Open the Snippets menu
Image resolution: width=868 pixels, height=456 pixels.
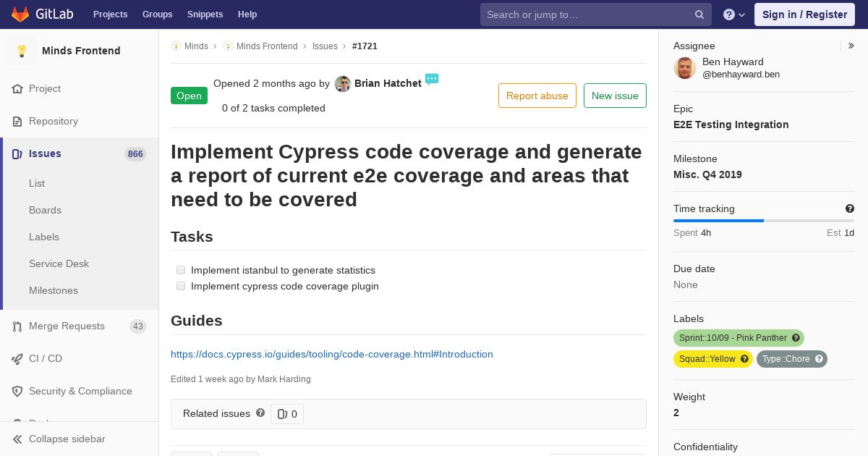205,14
